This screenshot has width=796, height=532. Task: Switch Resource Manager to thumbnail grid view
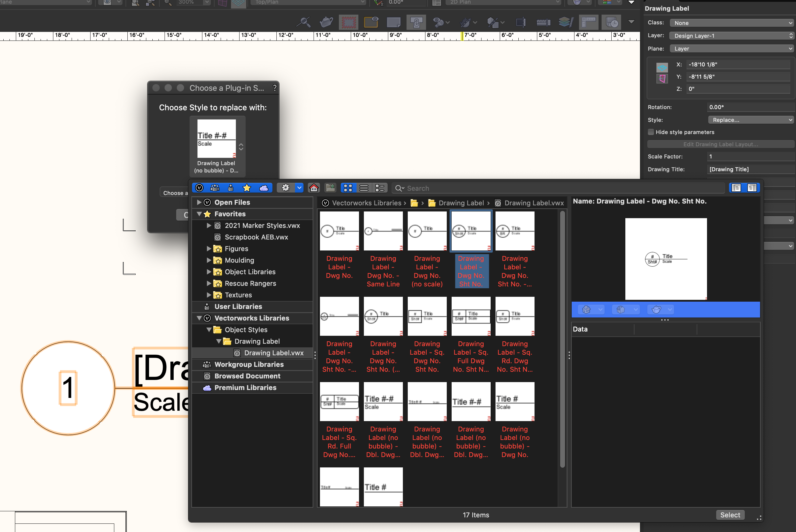pos(348,188)
